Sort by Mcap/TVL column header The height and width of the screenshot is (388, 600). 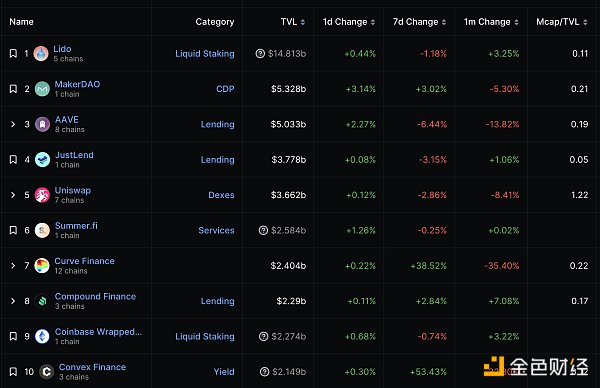click(x=562, y=22)
